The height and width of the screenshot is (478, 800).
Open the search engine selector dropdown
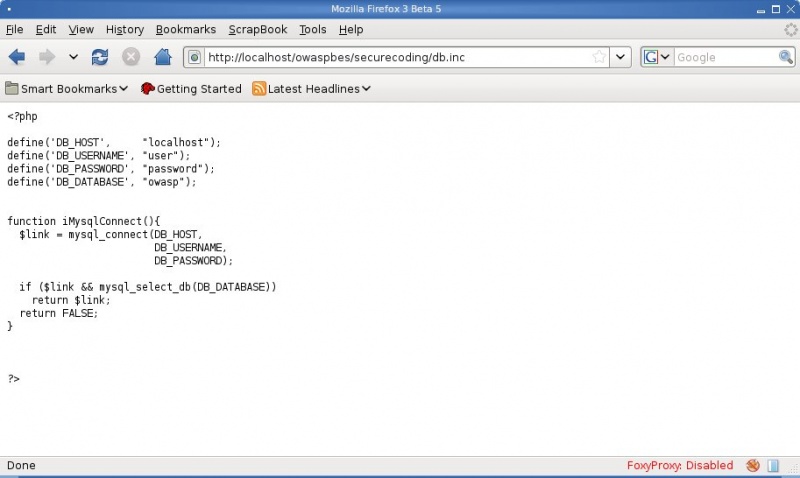click(657, 57)
